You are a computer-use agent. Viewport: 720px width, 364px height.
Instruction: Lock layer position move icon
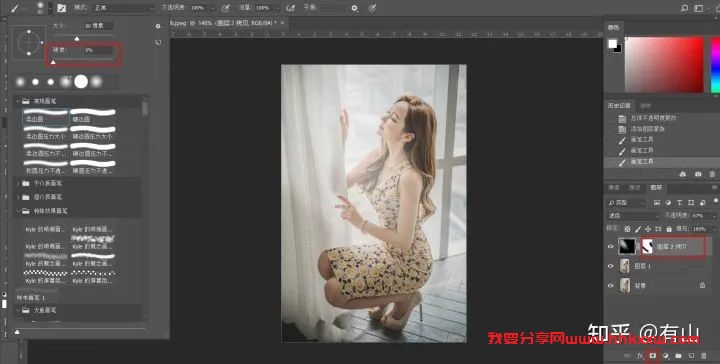tap(648, 229)
